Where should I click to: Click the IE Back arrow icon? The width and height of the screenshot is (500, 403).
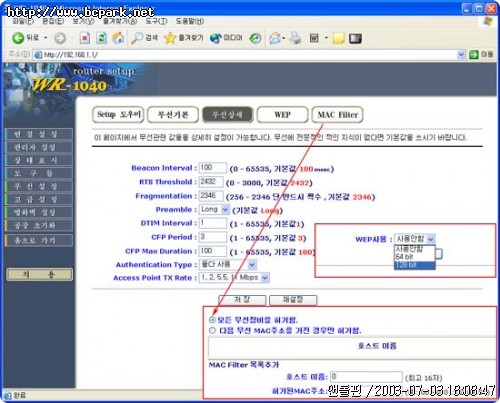pos(17,38)
